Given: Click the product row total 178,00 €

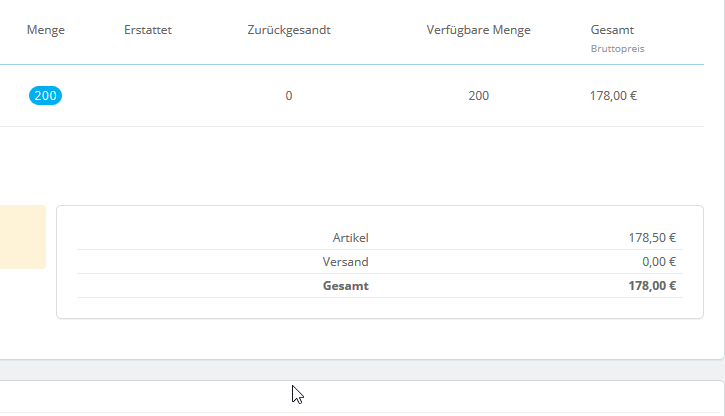Looking at the screenshot, I should coord(614,96).
